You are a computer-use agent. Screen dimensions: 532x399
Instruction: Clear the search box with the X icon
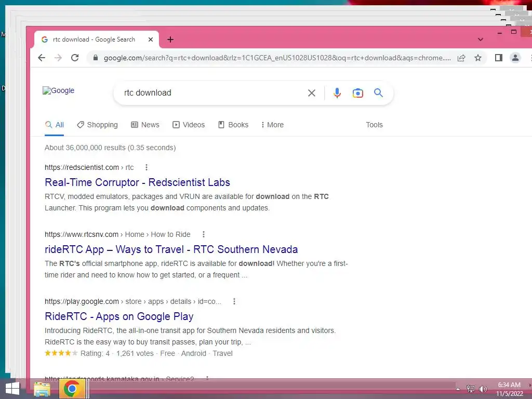[312, 93]
